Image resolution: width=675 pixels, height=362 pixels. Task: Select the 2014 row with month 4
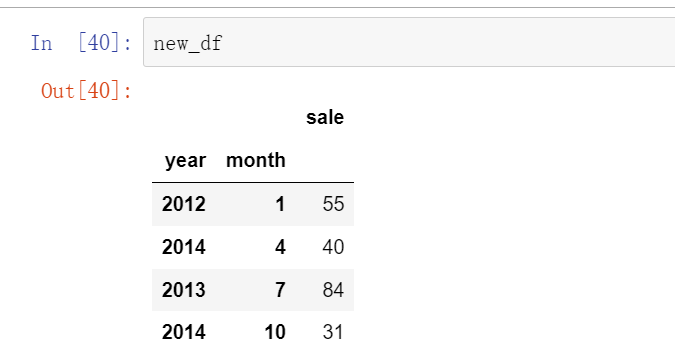click(253, 247)
